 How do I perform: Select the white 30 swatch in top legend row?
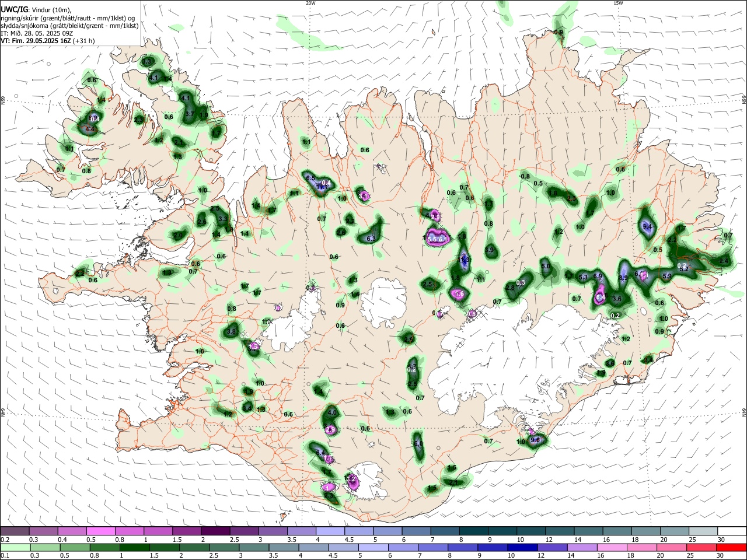(x=732, y=531)
